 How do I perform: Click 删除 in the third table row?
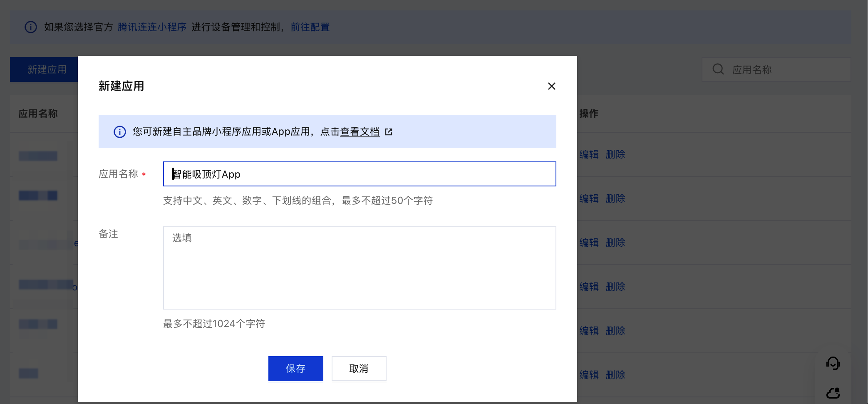(x=615, y=243)
